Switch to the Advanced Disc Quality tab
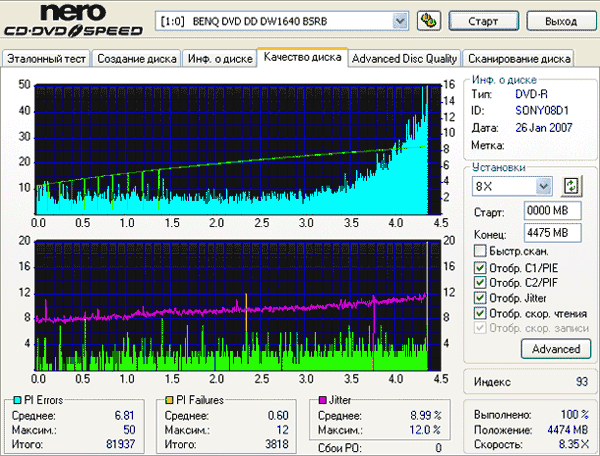This screenshot has height=456, width=600. click(405, 58)
